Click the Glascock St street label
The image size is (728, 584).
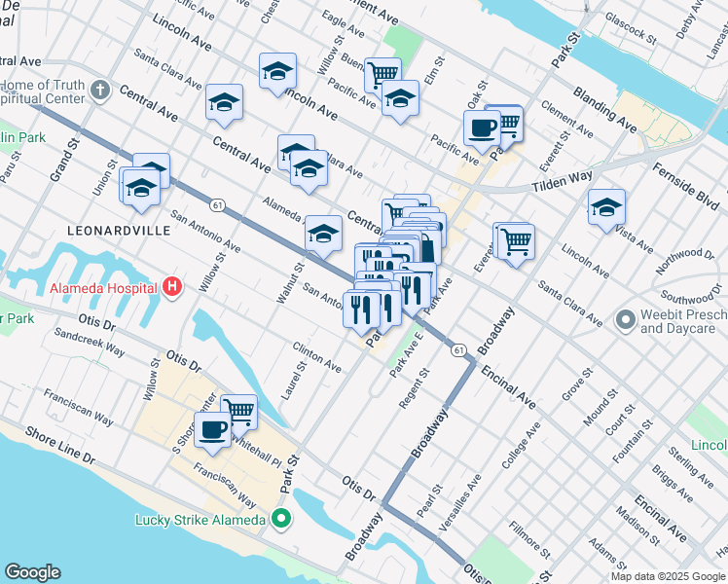[631, 29]
